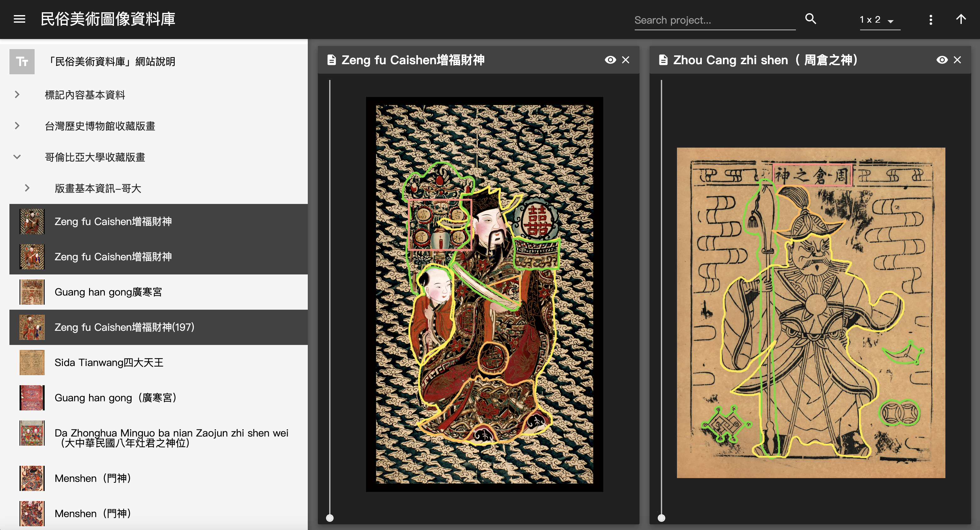Click zoom slider handle in Zeng fu Caishen panel

(330, 518)
